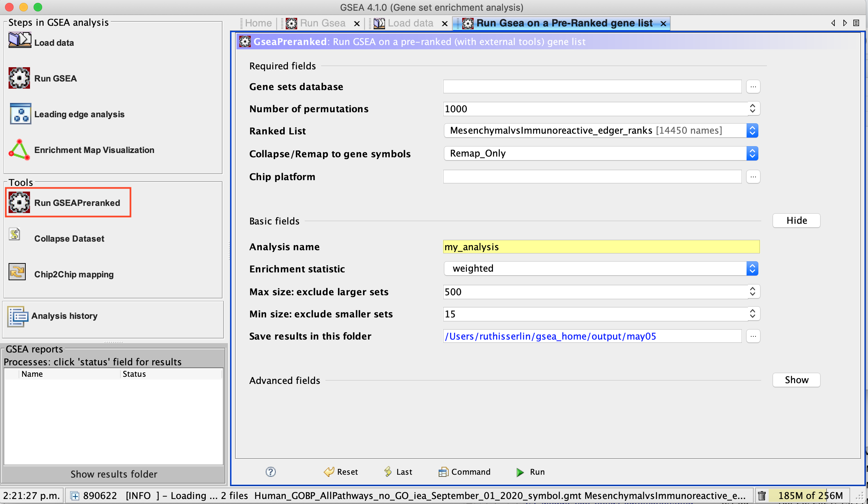The height and width of the screenshot is (504, 868).
Task: Click the trash garbage-collect icon in status bar
Action: pyautogui.click(x=762, y=496)
